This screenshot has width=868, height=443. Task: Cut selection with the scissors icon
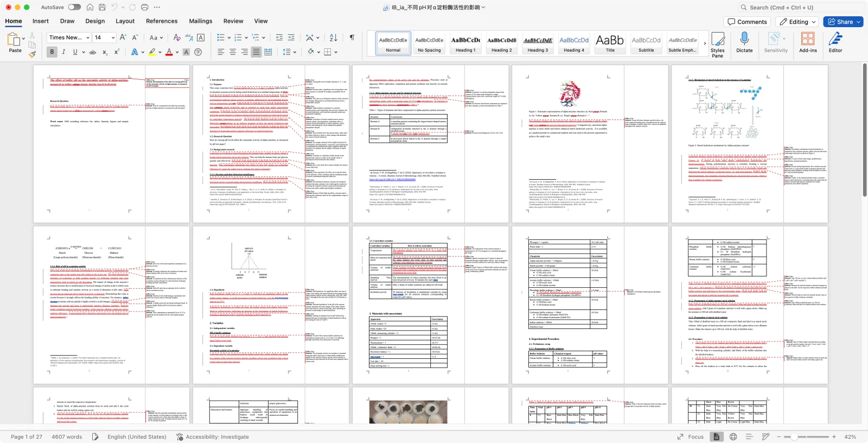32,35
